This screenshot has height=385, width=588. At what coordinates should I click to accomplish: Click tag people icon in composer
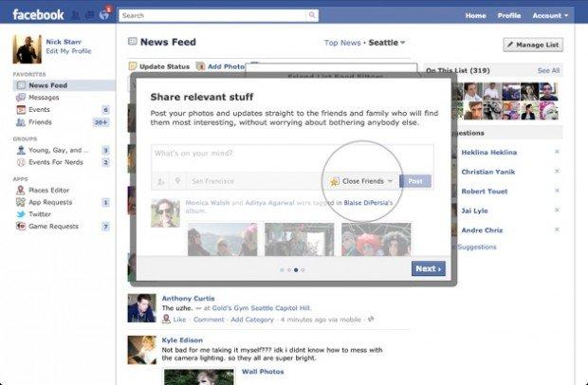click(x=160, y=181)
